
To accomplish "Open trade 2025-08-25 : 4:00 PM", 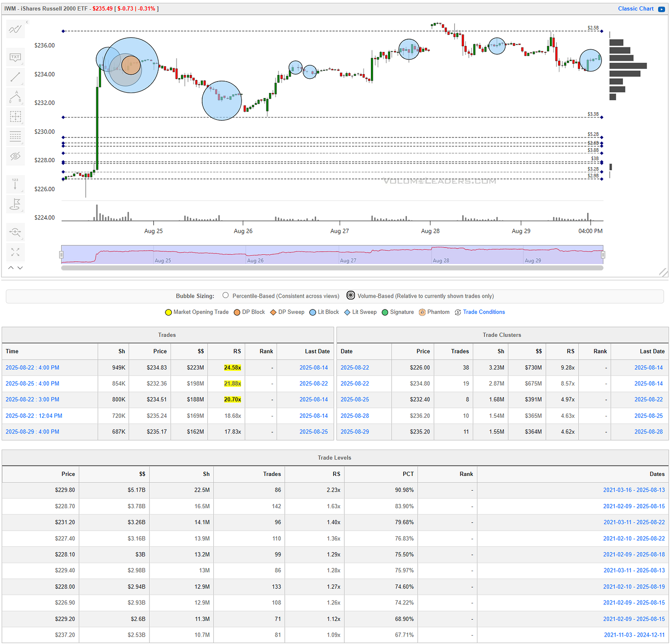I will pos(32,384).
